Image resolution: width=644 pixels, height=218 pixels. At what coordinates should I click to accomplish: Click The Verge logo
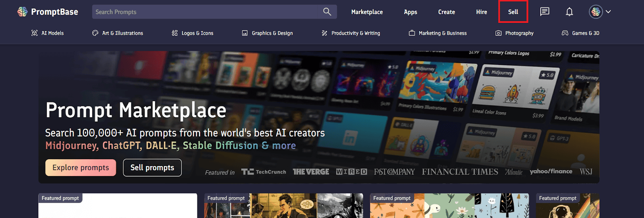pyautogui.click(x=311, y=172)
